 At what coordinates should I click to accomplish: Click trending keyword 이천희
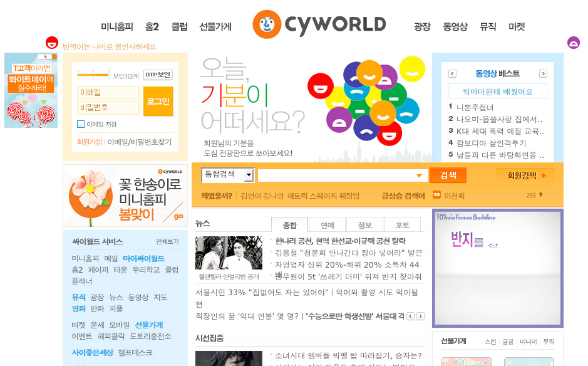tap(454, 196)
